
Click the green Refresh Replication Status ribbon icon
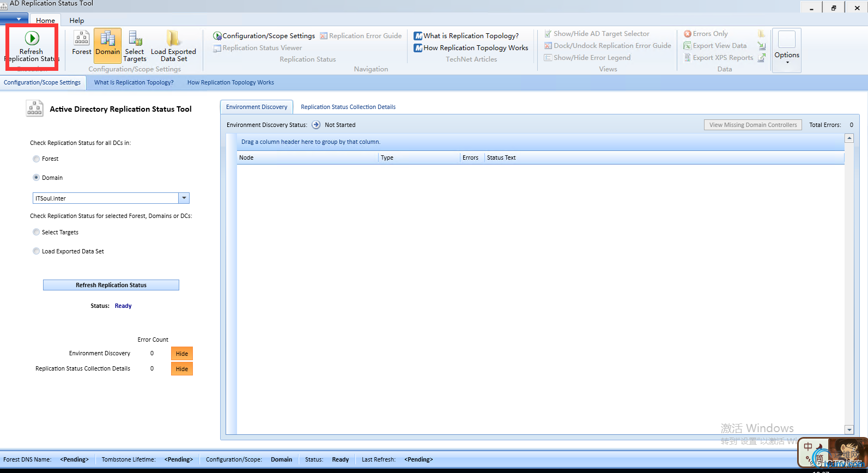32,38
